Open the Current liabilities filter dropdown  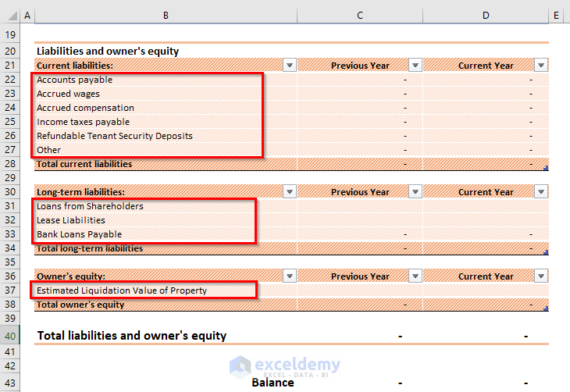click(290, 65)
